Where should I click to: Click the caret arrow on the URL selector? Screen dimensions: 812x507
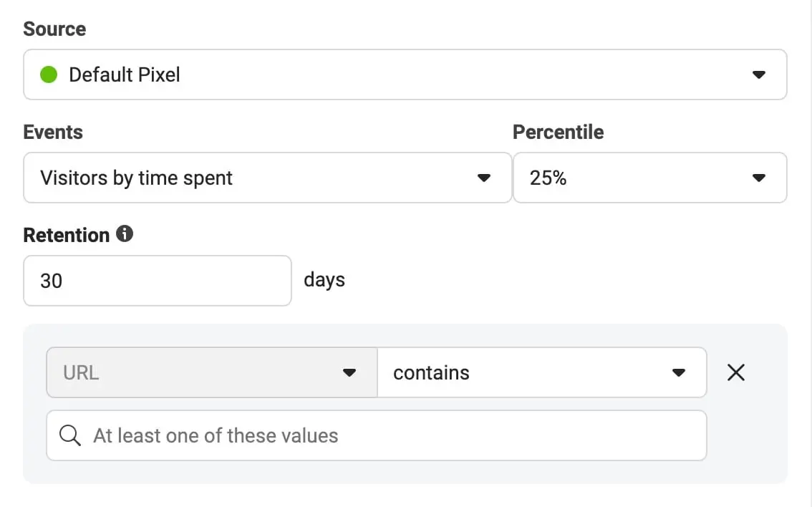[x=349, y=372]
